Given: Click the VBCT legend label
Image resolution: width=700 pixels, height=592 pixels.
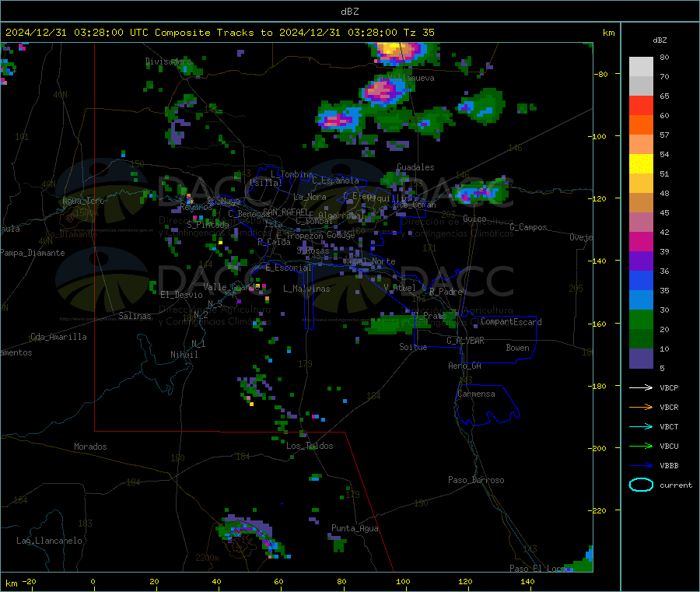Looking at the screenshot, I should (669, 427).
